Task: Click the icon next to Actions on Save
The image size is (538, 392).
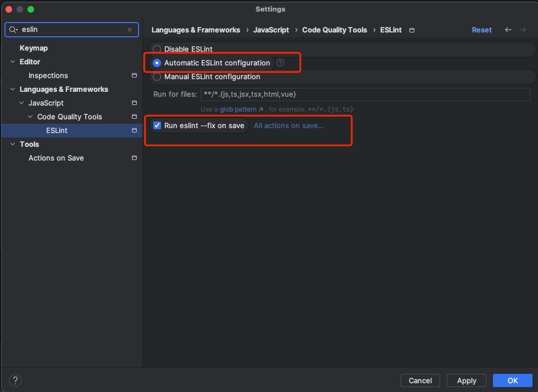Action: pos(134,158)
